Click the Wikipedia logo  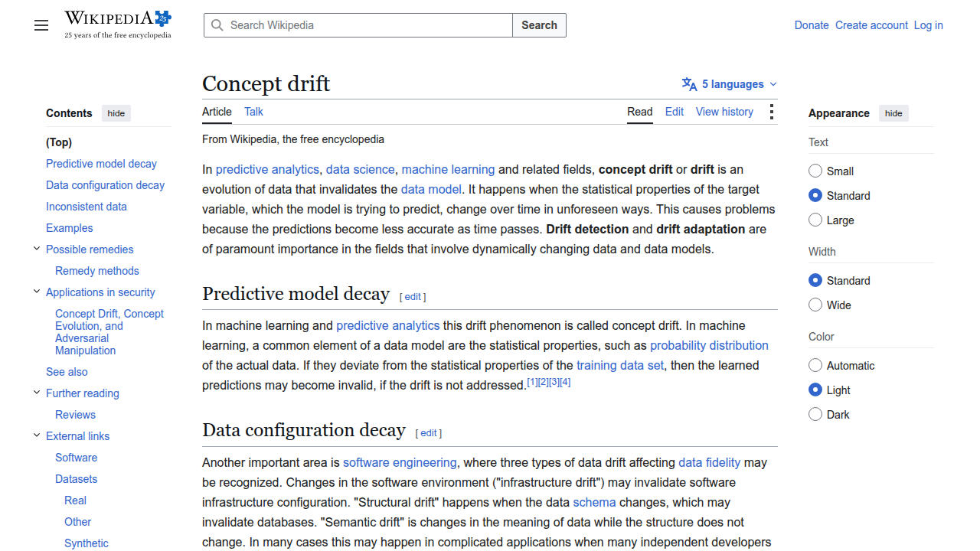[118, 24]
